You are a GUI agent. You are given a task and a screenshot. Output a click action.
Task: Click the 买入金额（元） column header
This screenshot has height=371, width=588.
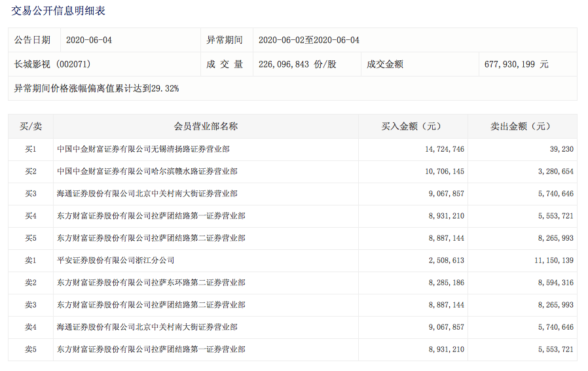(413, 126)
